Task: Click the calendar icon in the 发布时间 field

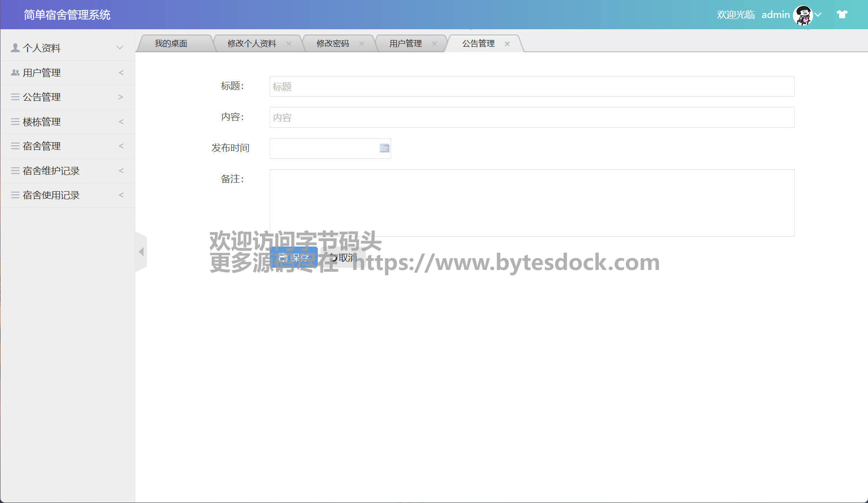Action: click(x=384, y=148)
